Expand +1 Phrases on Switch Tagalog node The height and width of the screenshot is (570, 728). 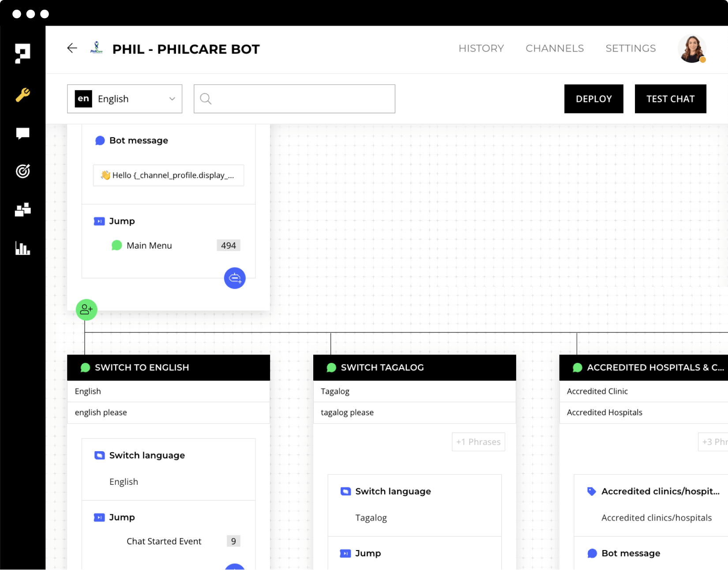coord(478,442)
